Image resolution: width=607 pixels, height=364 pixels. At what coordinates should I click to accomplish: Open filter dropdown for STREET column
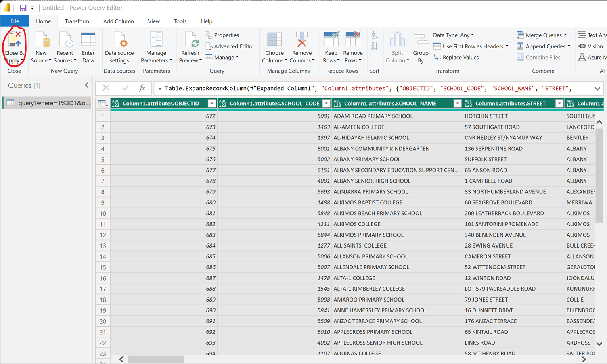pyautogui.click(x=559, y=104)
